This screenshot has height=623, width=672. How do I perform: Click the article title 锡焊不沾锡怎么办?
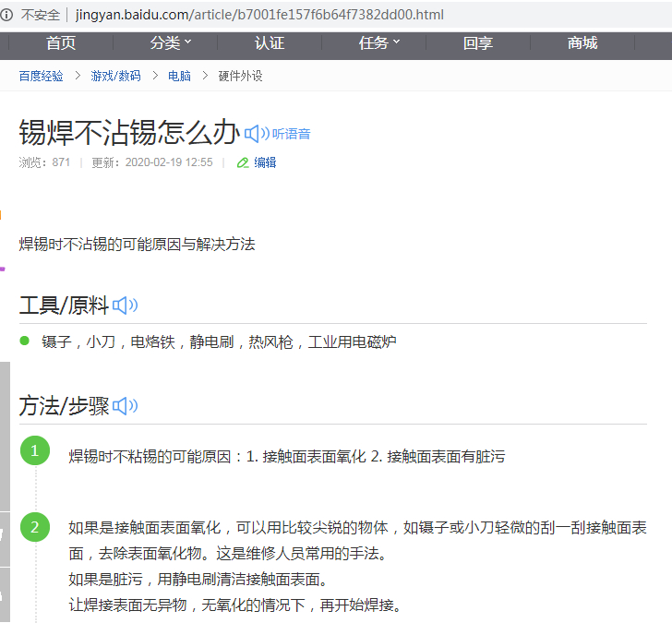[x=129, y=132]
